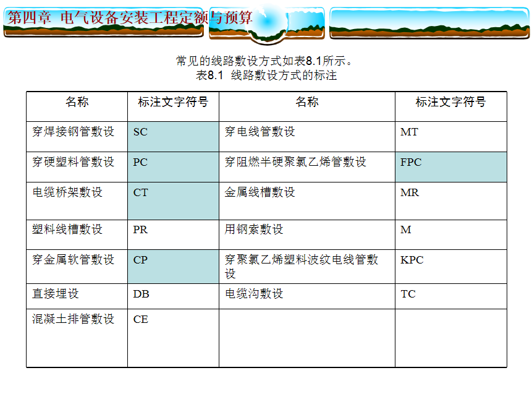Click the 标注文字符号 header above SC
The height and width of the screenshot is (399, 532).
(x=173, y=102)
